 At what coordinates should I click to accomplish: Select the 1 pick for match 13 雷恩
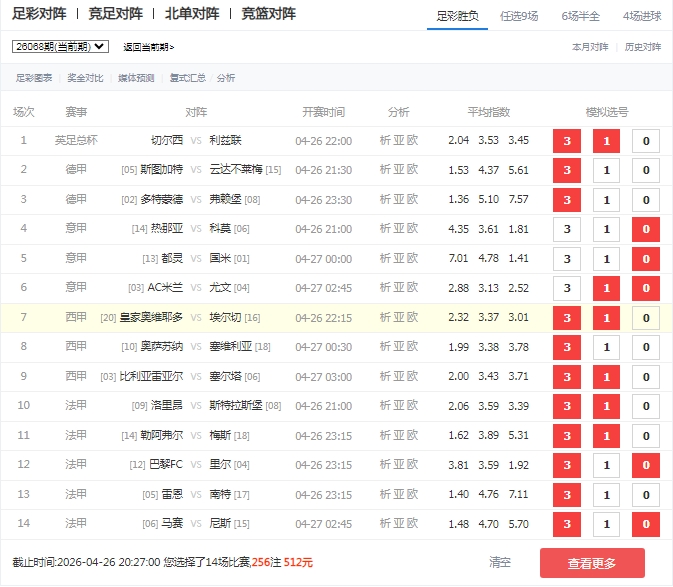coord(606,495)
